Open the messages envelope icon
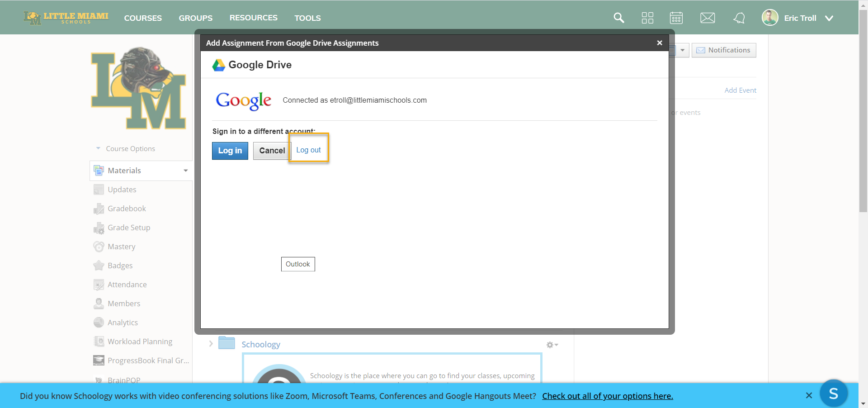Screen dimensions: 868x408 708,18
